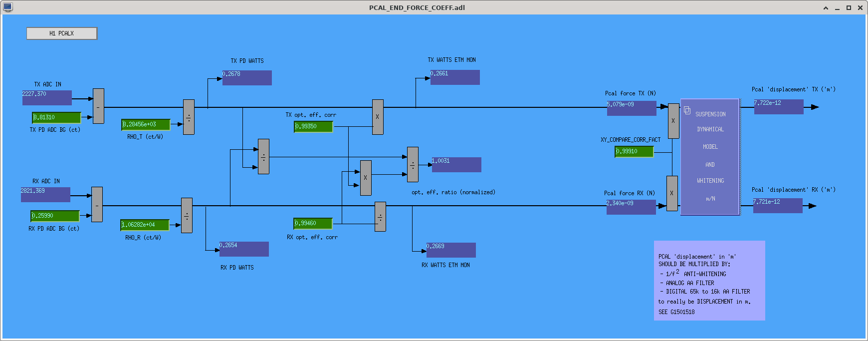Image resolution: width=868 pixels, height=341 pixels.
Task: Click the multiply block beside Pcal force RX
Action: pos(672,193)
